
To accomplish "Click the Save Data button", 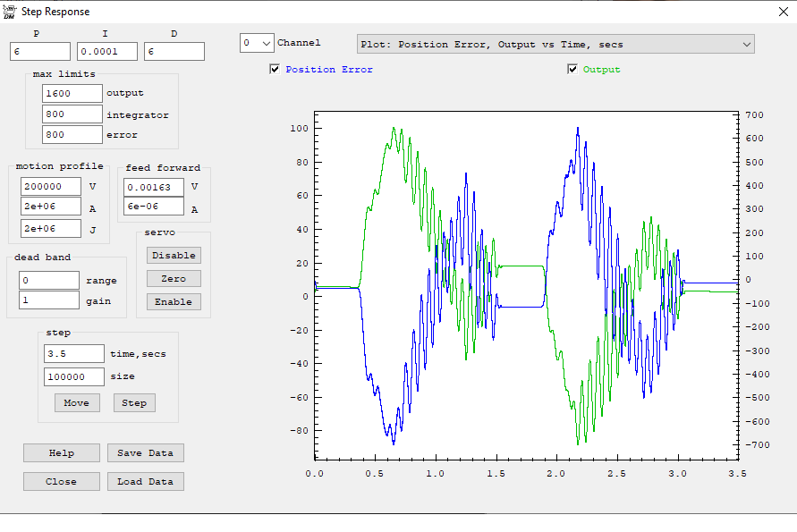I will [145, 453].
